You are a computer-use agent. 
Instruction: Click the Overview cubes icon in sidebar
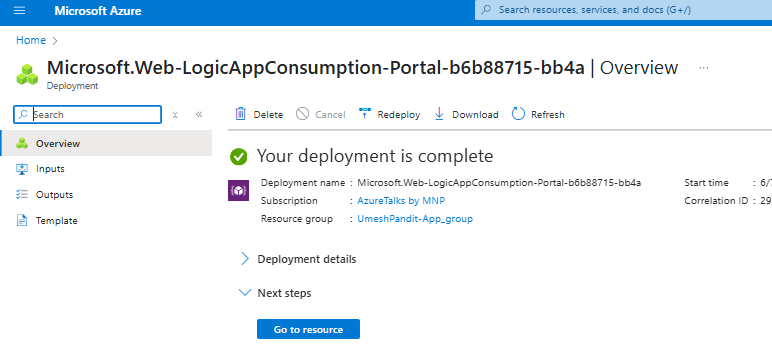click(22, 143)
